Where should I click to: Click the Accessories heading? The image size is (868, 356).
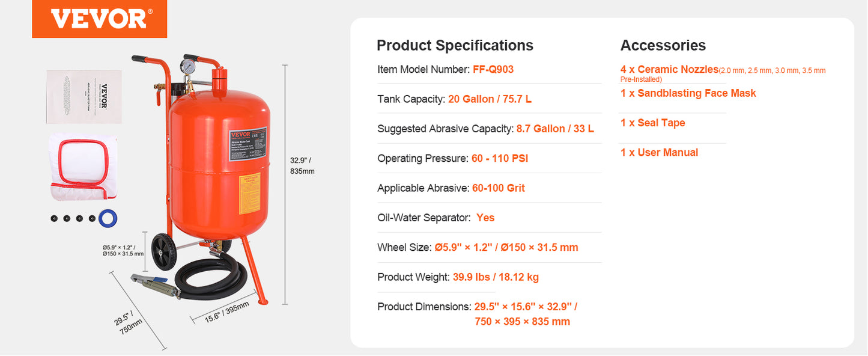[x=663, y=46]
